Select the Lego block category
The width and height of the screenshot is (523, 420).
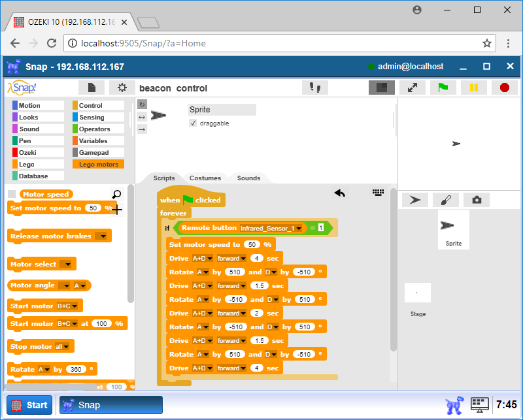point(38,165)
